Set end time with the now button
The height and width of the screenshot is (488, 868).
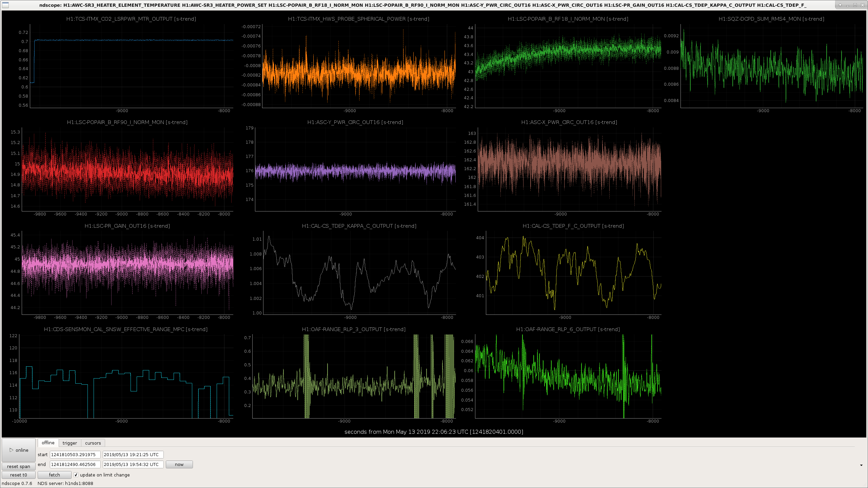click(x=179, y=464)
